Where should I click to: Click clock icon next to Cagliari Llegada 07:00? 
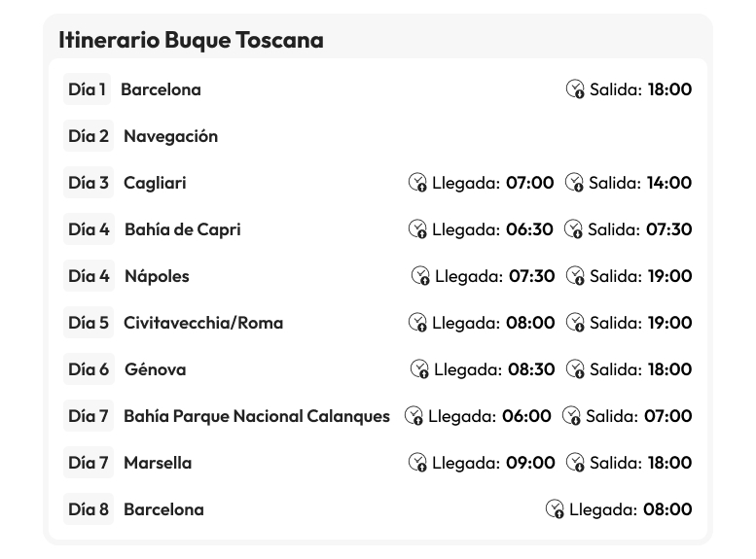[x=417, y=183]
